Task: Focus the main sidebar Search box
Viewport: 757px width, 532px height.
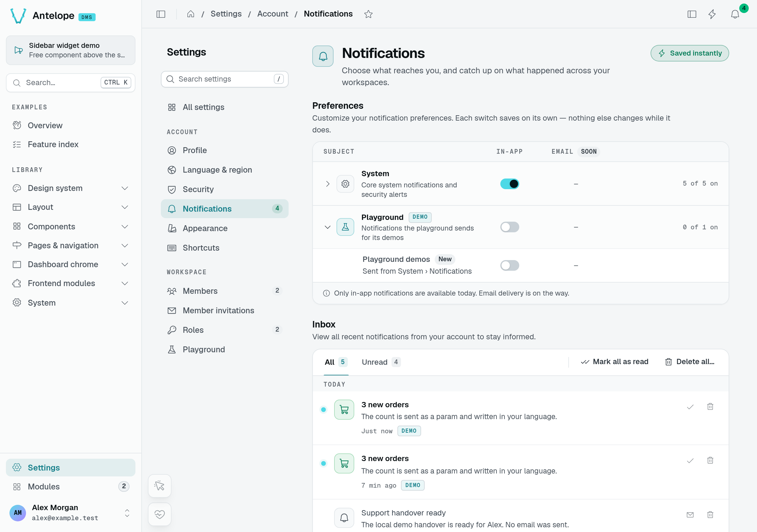Action: [x=71, y=82]
